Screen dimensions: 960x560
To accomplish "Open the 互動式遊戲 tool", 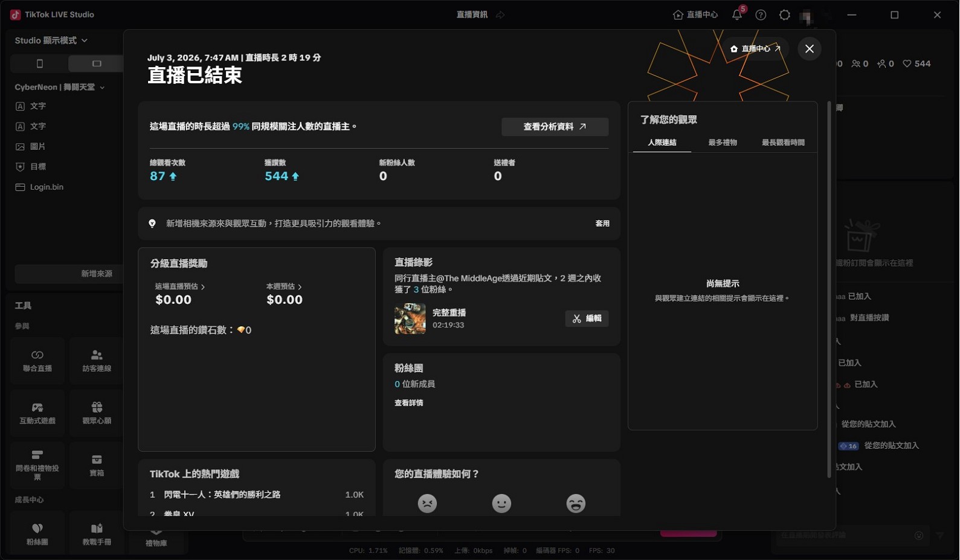I will 37,413.
